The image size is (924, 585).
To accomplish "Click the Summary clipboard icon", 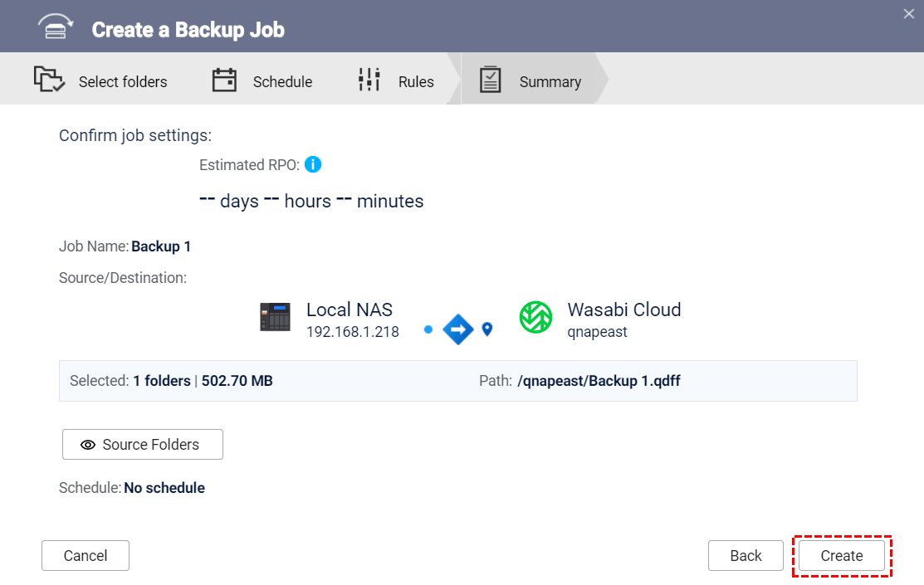I will (x=491, y=80).
